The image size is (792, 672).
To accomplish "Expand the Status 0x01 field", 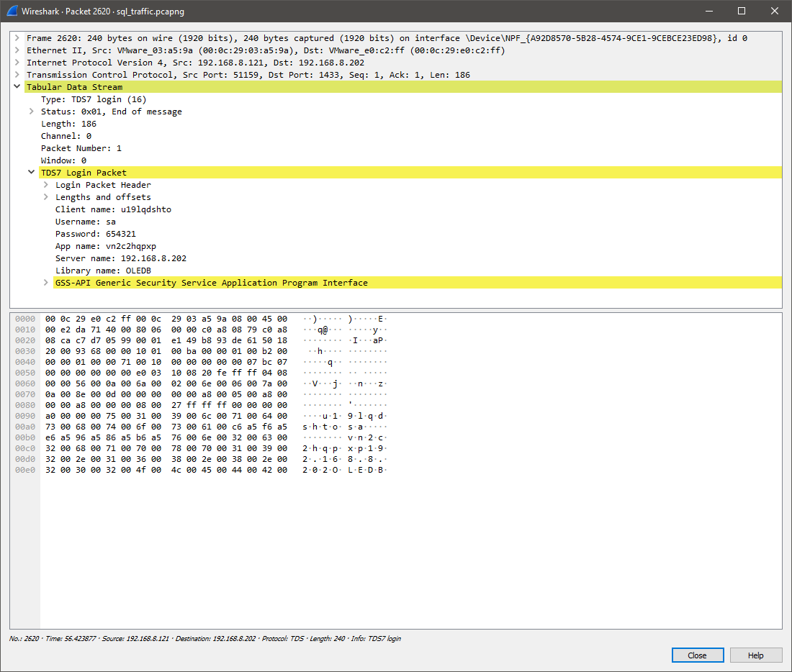I will pos(32,112).
